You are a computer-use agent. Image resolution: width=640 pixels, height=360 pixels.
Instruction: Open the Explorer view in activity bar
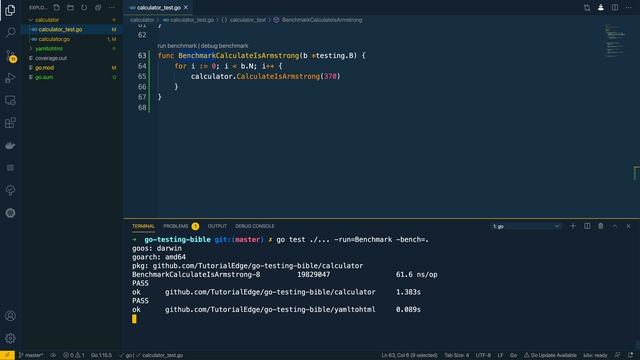(10, 10)
